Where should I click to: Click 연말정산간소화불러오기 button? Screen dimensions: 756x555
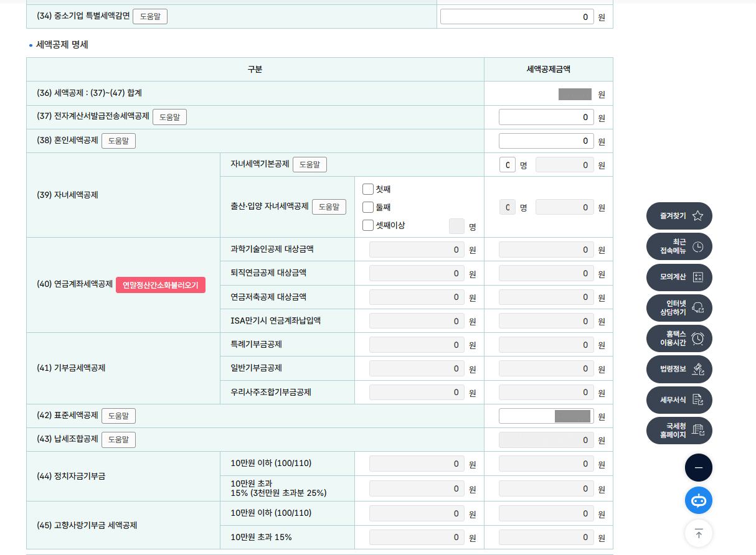(161, 285)
